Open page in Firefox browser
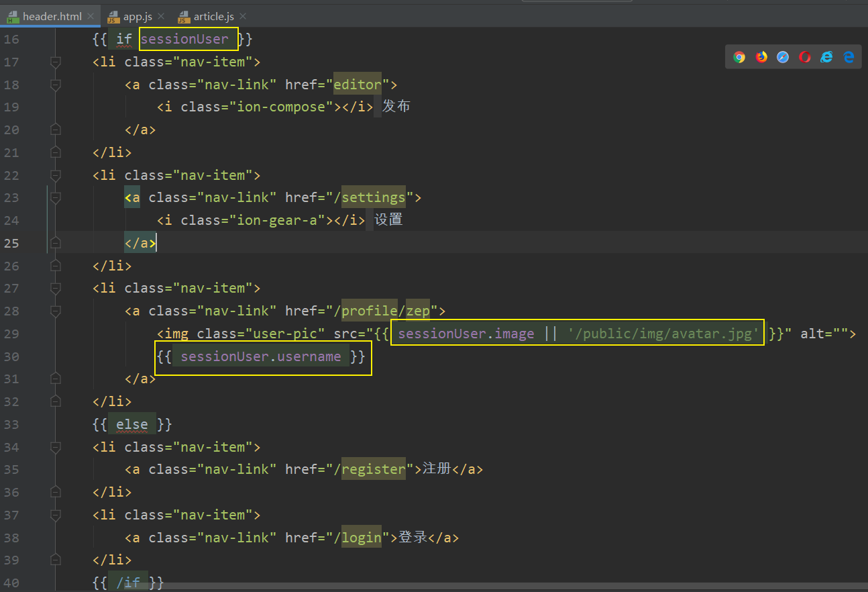The image size is (868, 592). (761, 57)
